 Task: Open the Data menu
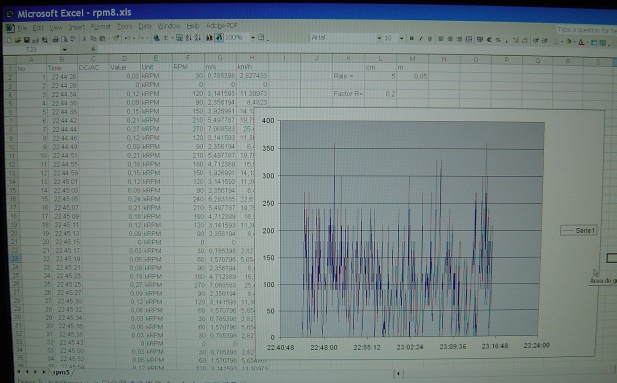coord(145,26)
